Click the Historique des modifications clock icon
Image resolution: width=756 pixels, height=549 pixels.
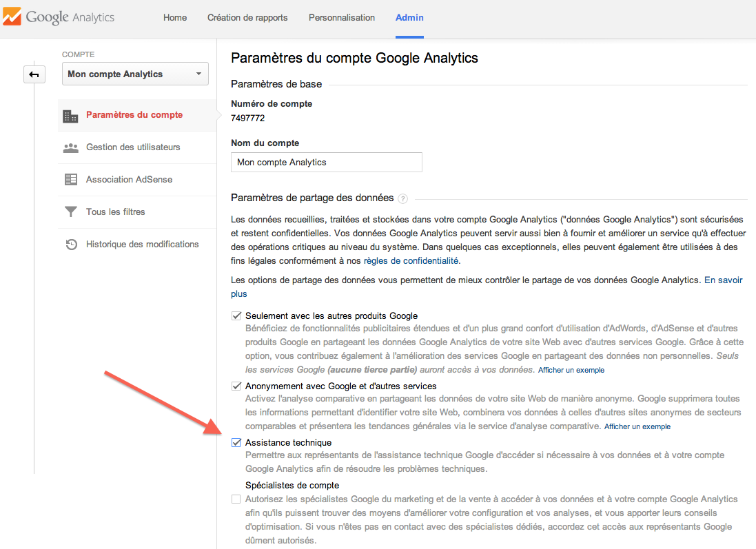coord(71,245)
